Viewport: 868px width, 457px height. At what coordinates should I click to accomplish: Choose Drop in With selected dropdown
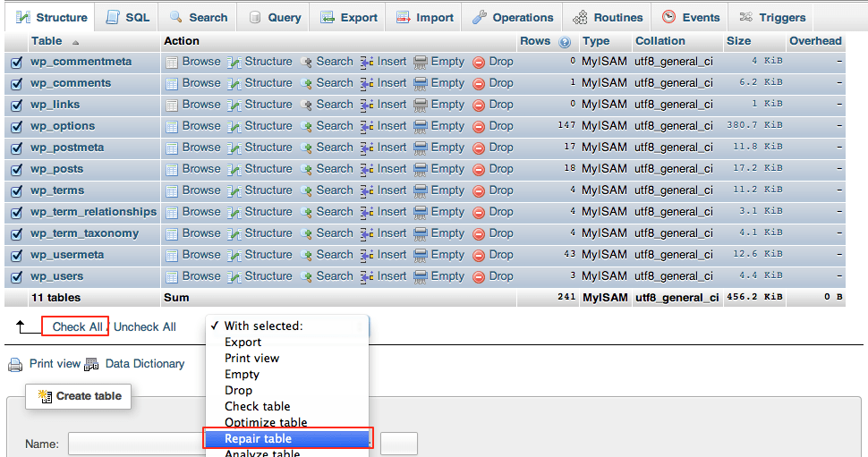click(286, 391)
